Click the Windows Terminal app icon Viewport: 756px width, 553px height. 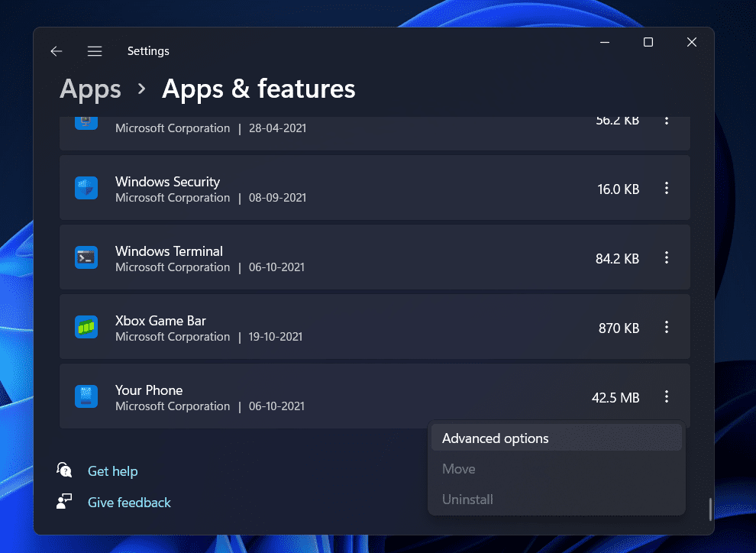point(86,258)
